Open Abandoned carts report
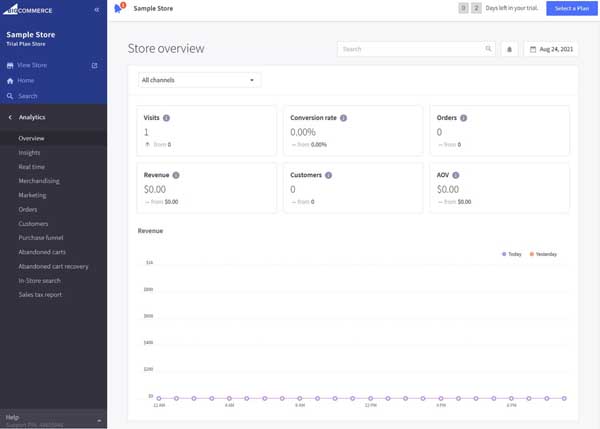This screenshot has height=429, width=600. click(x=42, y=252)
